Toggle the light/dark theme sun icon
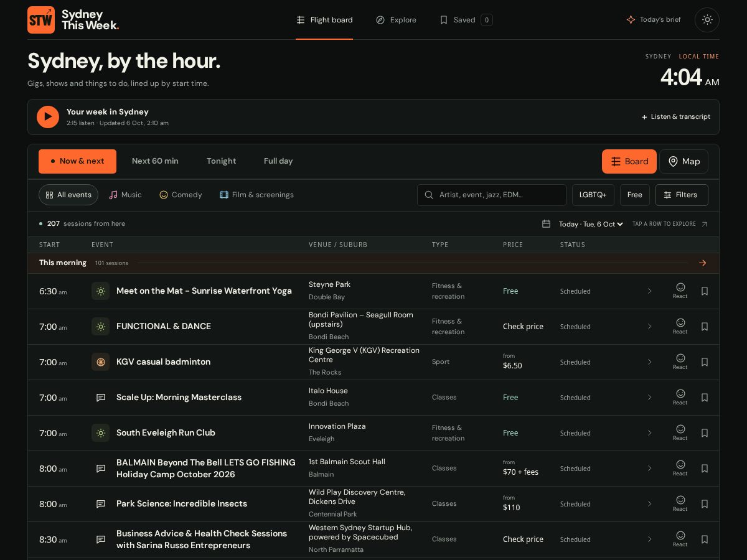Image resolution: width=747 pixels, height=560 pixels. (707, 20)
